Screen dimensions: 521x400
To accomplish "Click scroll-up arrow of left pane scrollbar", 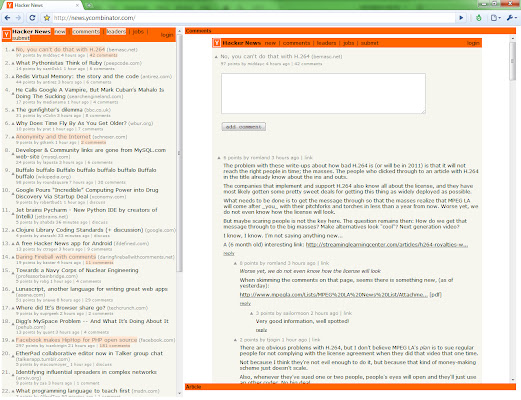I will pos(179,31).
